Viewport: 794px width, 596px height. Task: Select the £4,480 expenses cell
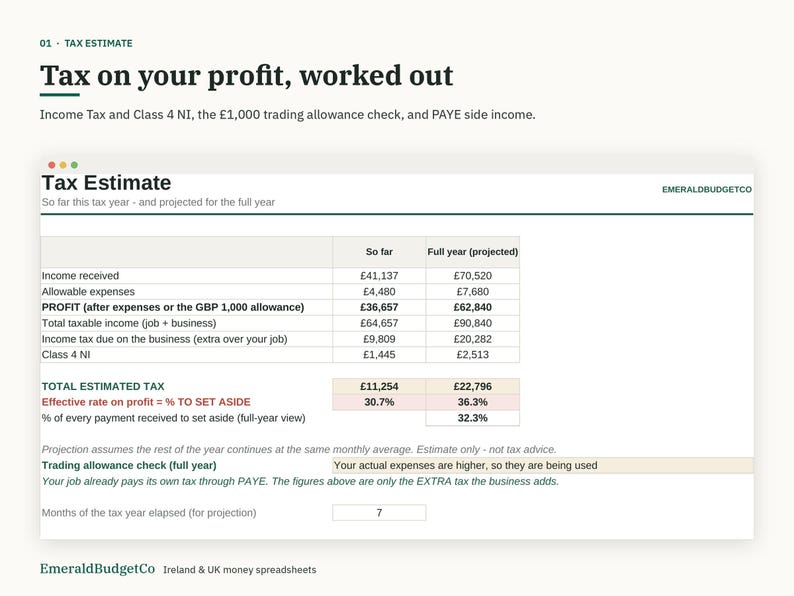tap(379, 292)
